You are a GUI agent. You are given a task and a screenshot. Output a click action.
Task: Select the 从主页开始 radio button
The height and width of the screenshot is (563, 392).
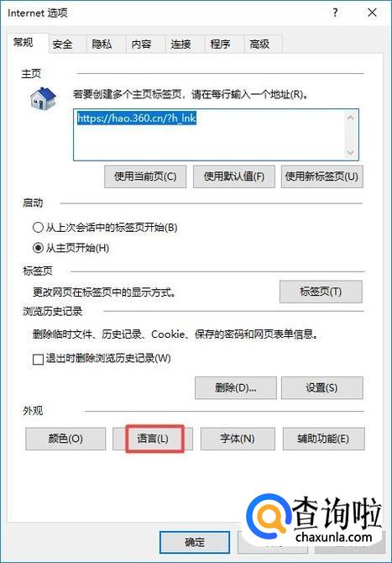click(38, 248)
